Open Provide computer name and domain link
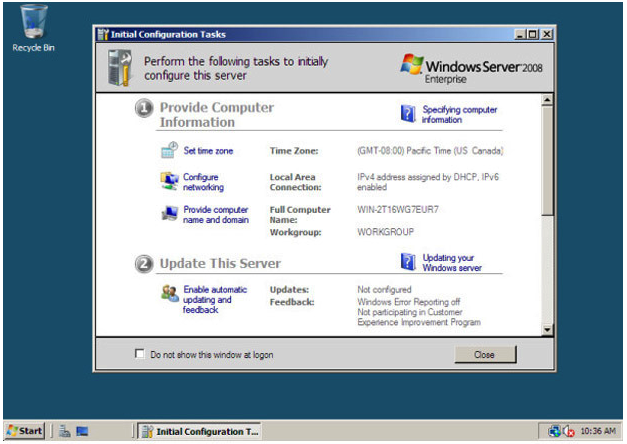This screenshot has width=627, height=444. click(216, 215)
